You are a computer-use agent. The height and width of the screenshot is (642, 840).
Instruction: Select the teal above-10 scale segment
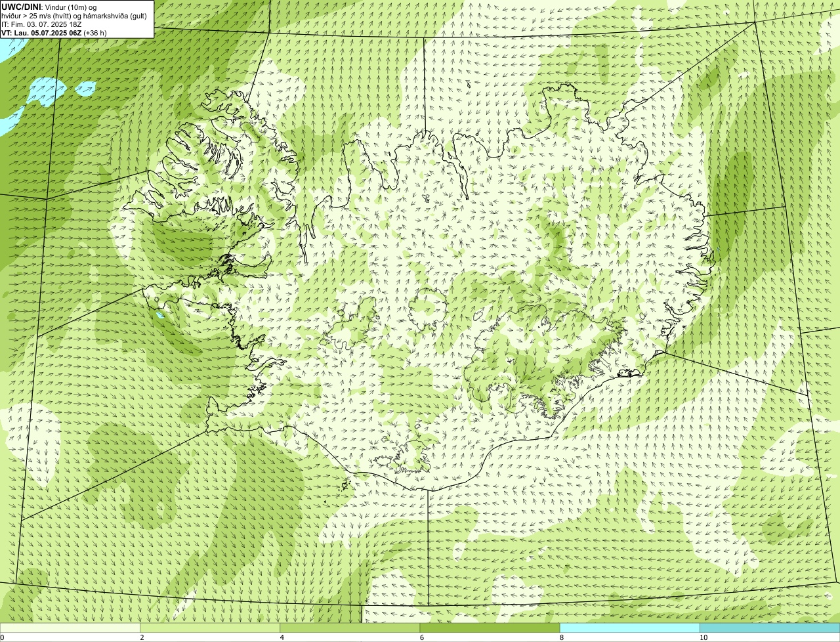point(770,628)
